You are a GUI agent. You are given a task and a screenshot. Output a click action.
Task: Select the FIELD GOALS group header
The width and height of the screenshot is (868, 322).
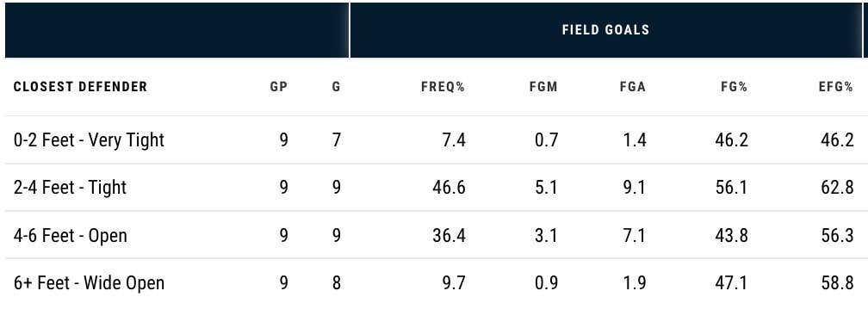[x=605, y=29]
